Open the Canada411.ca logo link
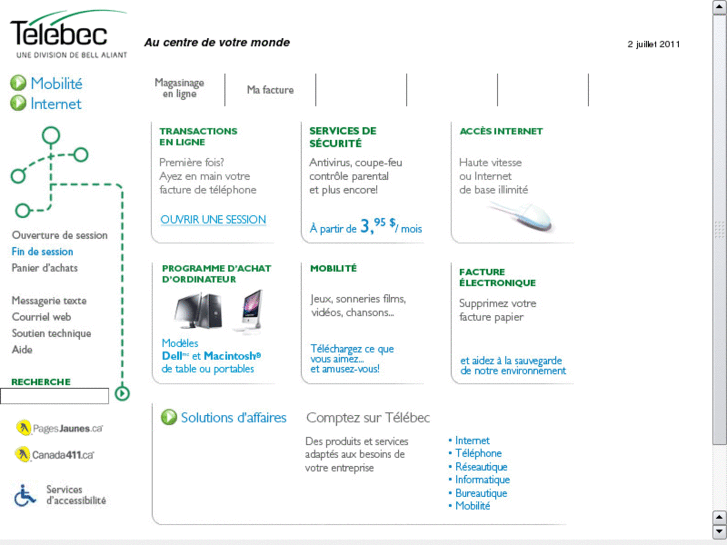The image size is (727, 545). [56, 455]
